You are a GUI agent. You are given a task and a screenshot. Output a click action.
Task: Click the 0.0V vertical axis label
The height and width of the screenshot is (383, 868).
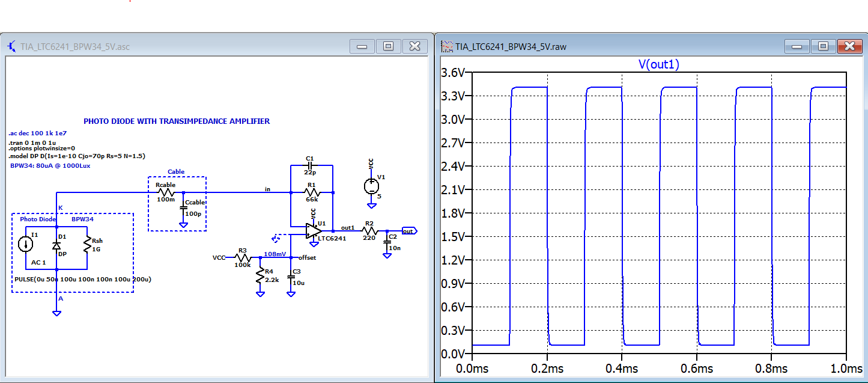452,354
